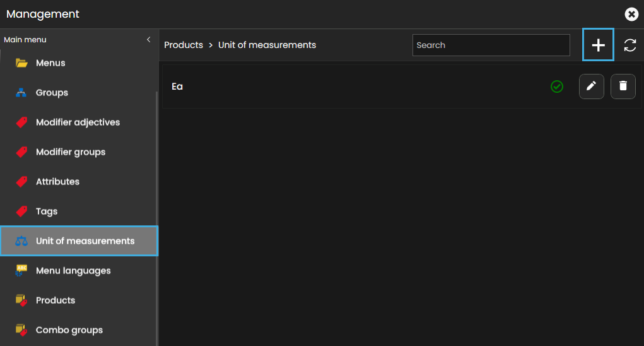Open Combo groups menu item

click(69, 330)
